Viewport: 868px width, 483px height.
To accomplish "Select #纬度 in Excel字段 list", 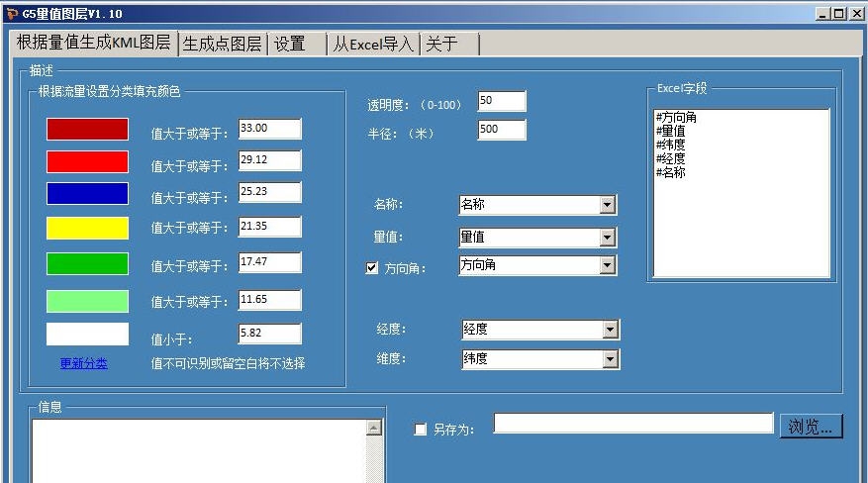I will tap(670, 145).
